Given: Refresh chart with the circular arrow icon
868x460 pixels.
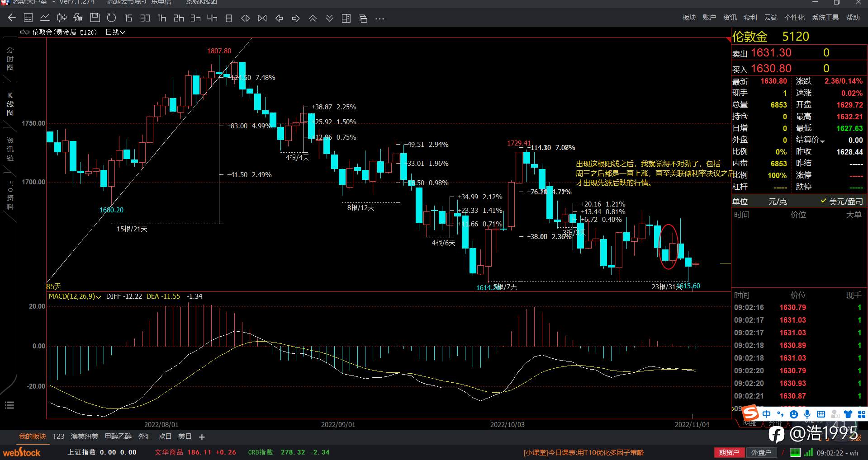Looking at the screenshot, I should [111, 18].
